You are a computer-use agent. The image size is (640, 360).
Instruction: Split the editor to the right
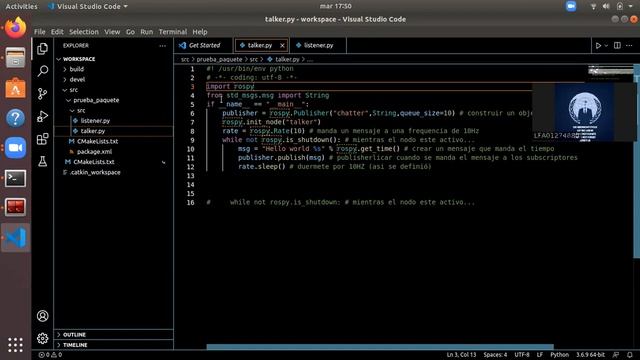point(617,46)
